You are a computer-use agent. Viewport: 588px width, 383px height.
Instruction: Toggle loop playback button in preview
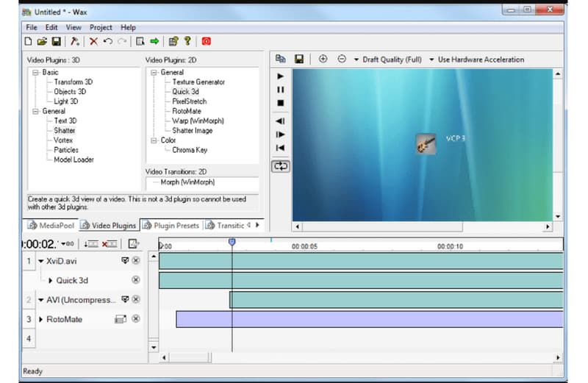click(280, 166)
